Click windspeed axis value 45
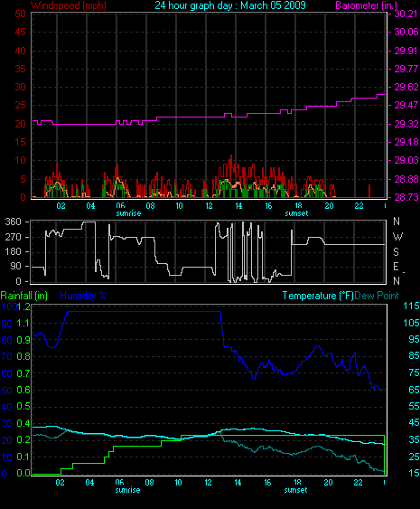This screenshot has width=420, height=509. tap(20, 32)
